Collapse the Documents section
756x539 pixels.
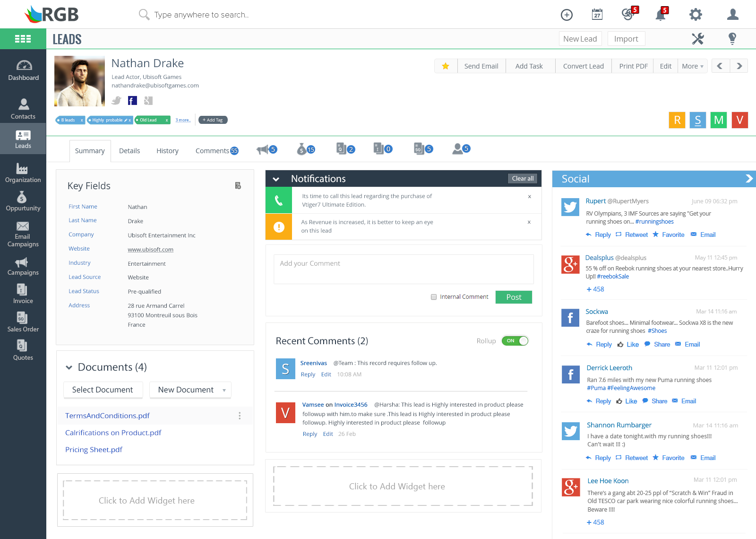[x=69, y=367]
